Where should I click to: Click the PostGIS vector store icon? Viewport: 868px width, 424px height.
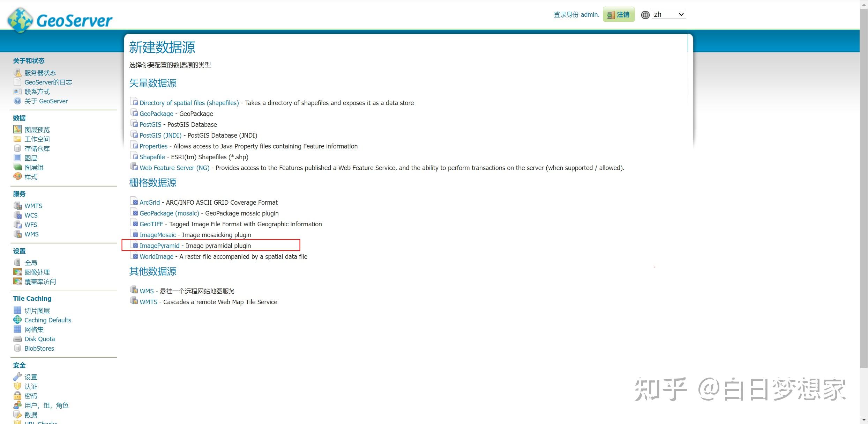tap(134, 124)
